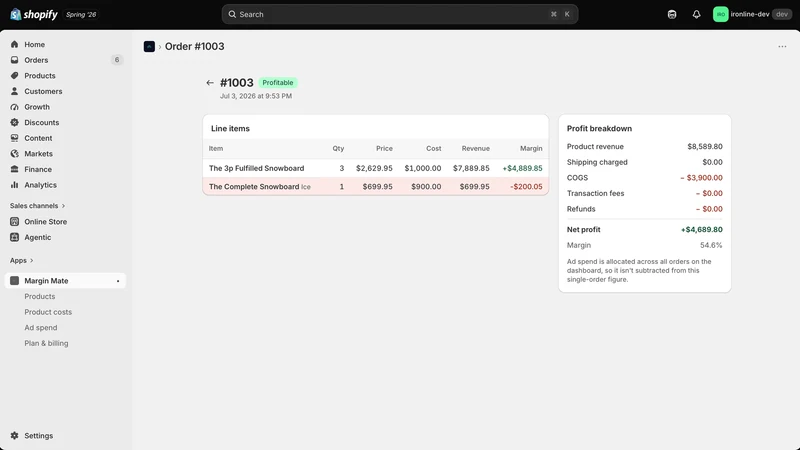Click the COGS – $3,900.00 value
This screenshot has width=800, height=450.
[x=702, y=178]
